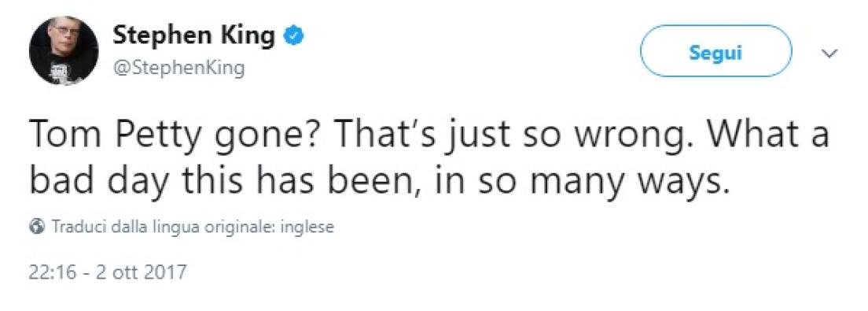Click the word 'inglese' in the translate line
Image resolution: width=868 pixels, height=311 pixels.
[307, 228]
